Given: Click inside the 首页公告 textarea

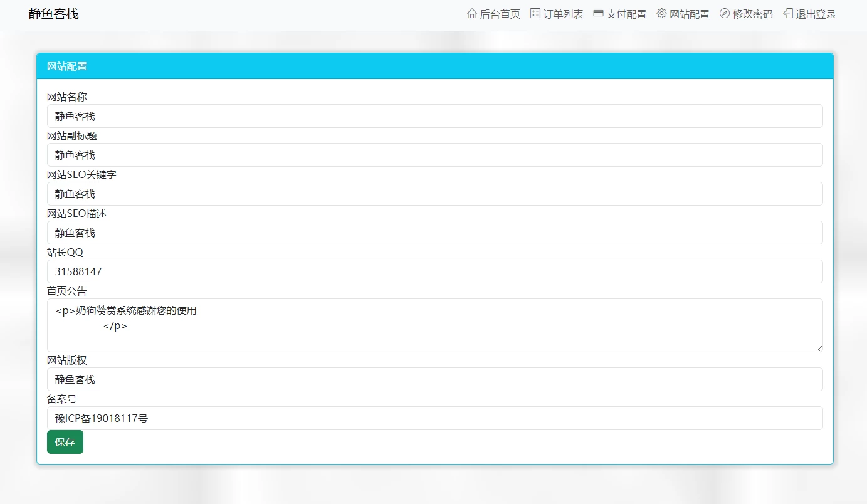Looking at the screenshot, I should click(434, 325).
